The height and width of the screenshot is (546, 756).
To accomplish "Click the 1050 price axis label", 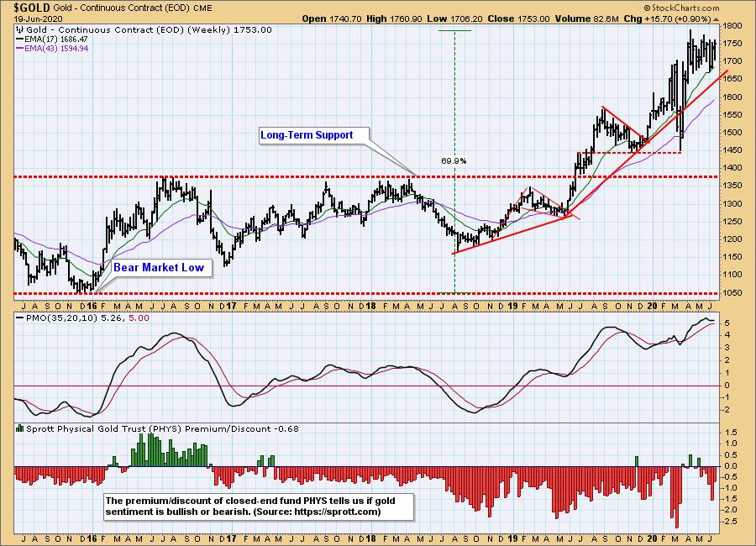I will (x=732, y=292).
